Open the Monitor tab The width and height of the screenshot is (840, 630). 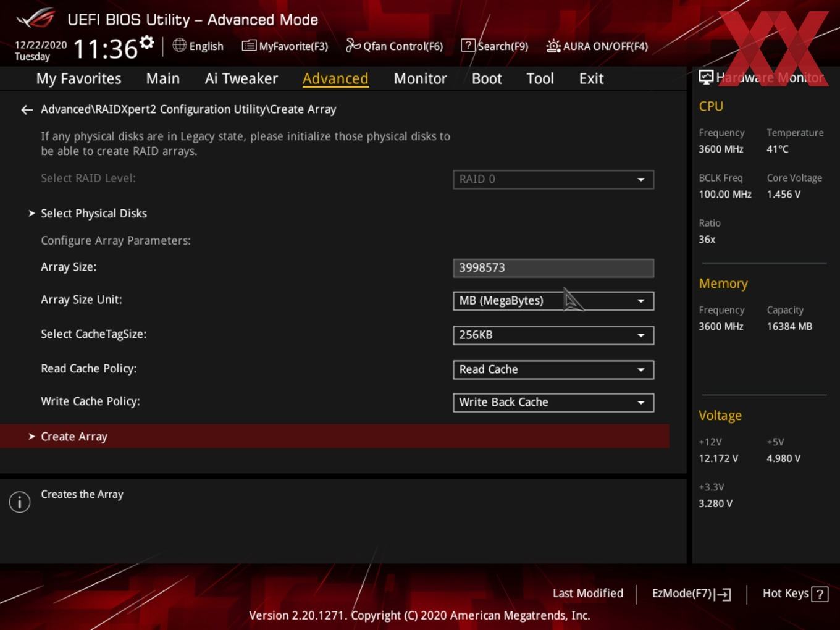420,79
